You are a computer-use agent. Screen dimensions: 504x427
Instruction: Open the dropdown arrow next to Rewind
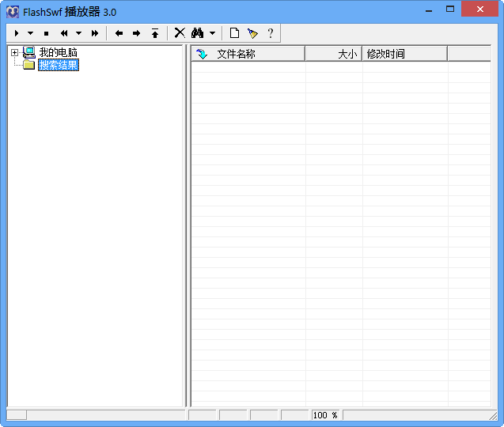pyautogui.click(x=78, y=33)
